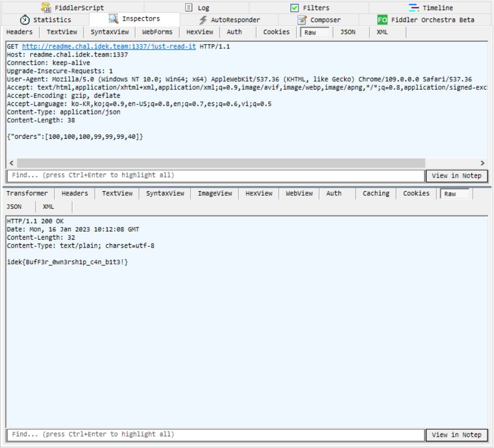
Task: Click the AutoResponder lightning icon
Action: tap(203, 20)
